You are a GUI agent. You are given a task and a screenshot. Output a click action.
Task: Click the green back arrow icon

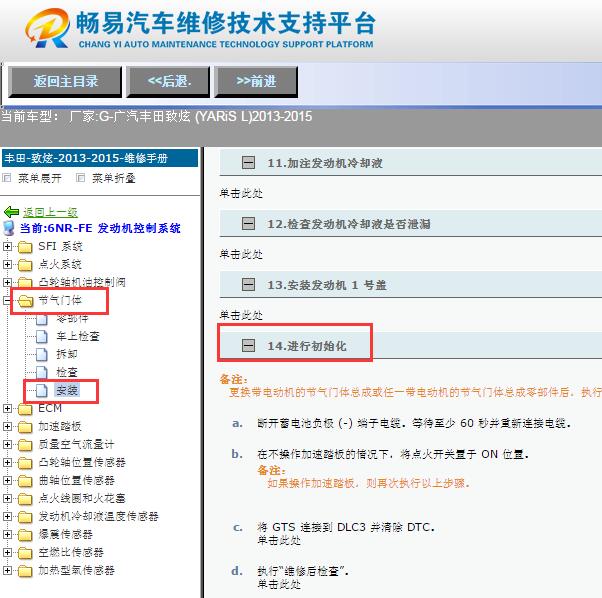(12, 212)
